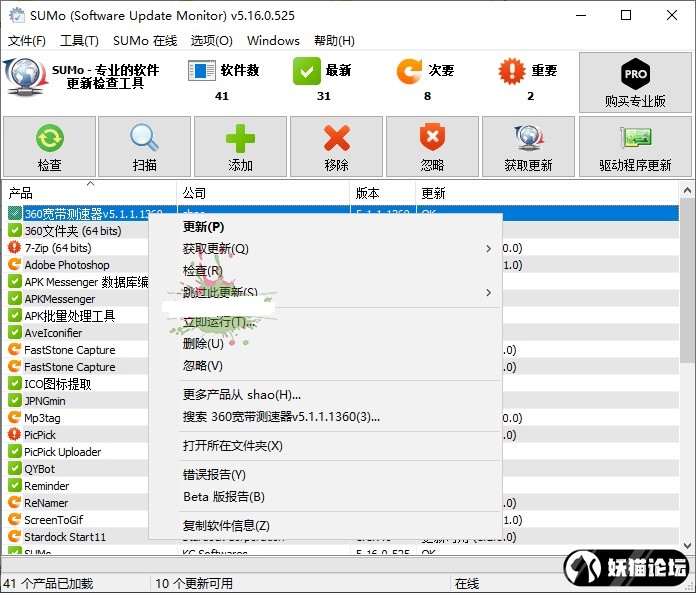The width and height of the screenshot is (696, 593).
Task: Click the Get Update (获取更新) globe icon
Action: click(x=529, y=138)
